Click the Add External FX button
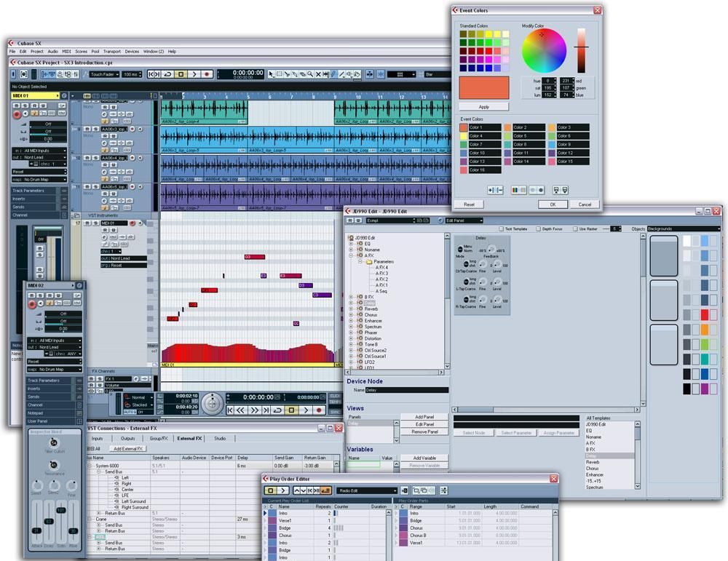Viewport: 728px width, 561px height. (128, 449)
